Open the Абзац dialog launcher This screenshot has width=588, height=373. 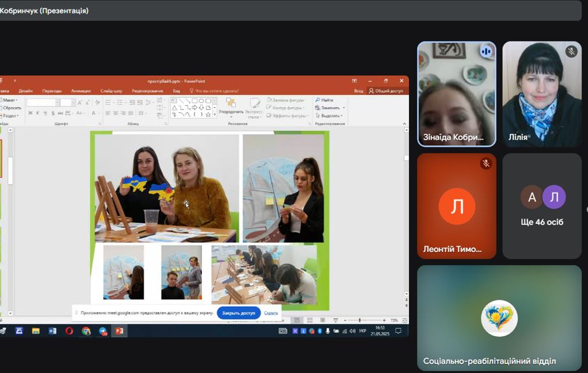(x=166, y=124)
